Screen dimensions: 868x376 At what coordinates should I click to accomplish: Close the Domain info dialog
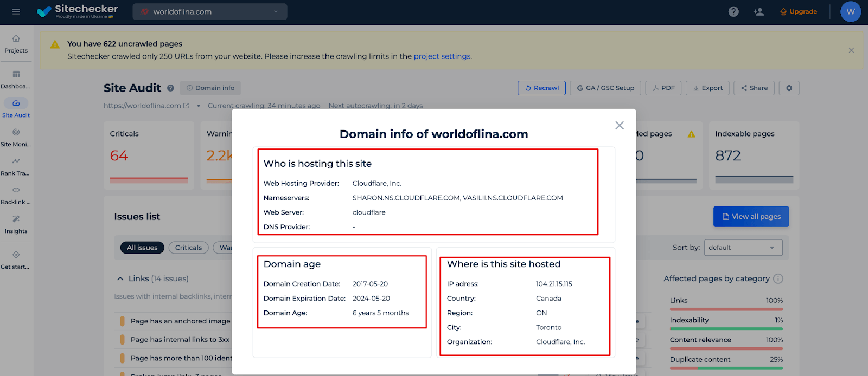pos(620,125)
